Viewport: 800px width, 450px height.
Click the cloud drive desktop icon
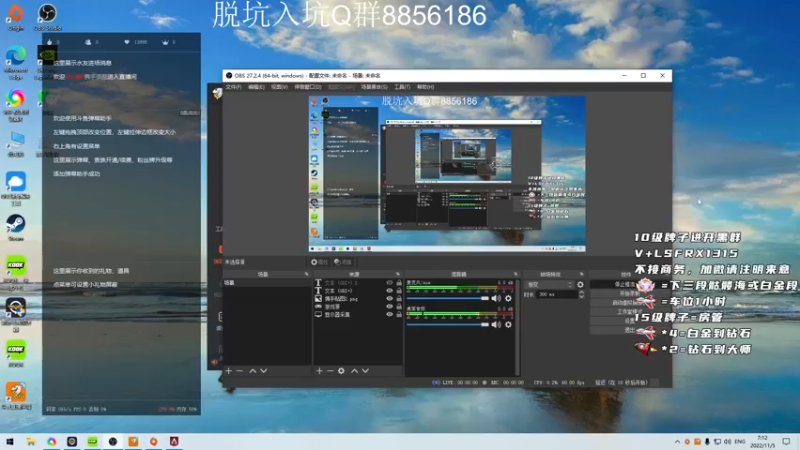tap(16, 187)
